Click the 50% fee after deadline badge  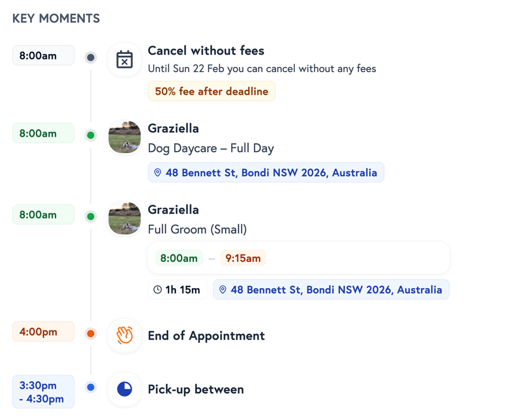point(212,91)
